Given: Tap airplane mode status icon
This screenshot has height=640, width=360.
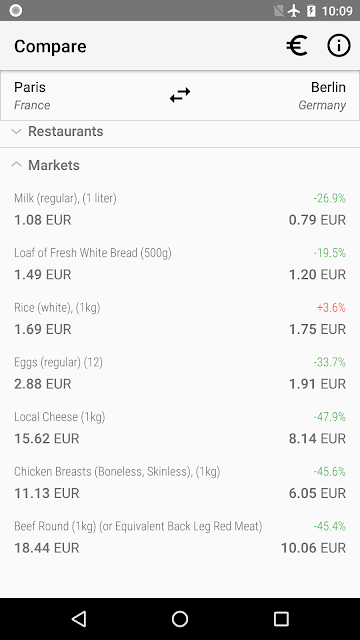Looking at the screenshot, I should tap(294, 11).
